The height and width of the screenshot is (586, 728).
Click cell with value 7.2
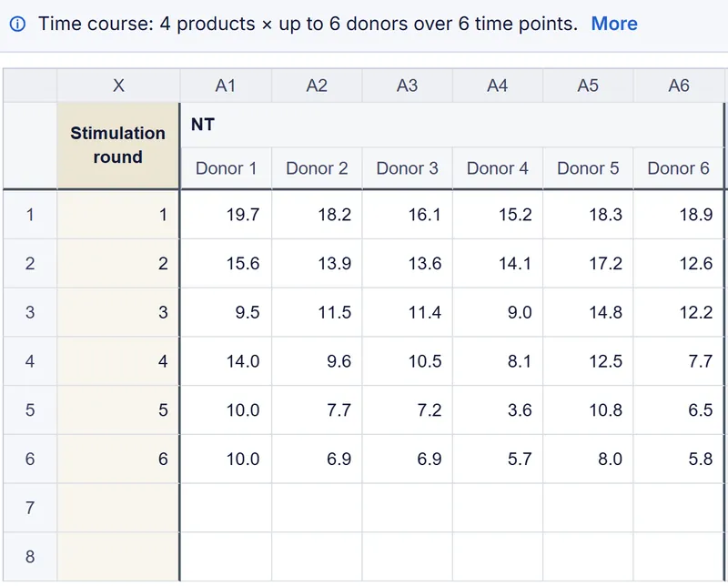pyautogui.click(x=407, y=410)
